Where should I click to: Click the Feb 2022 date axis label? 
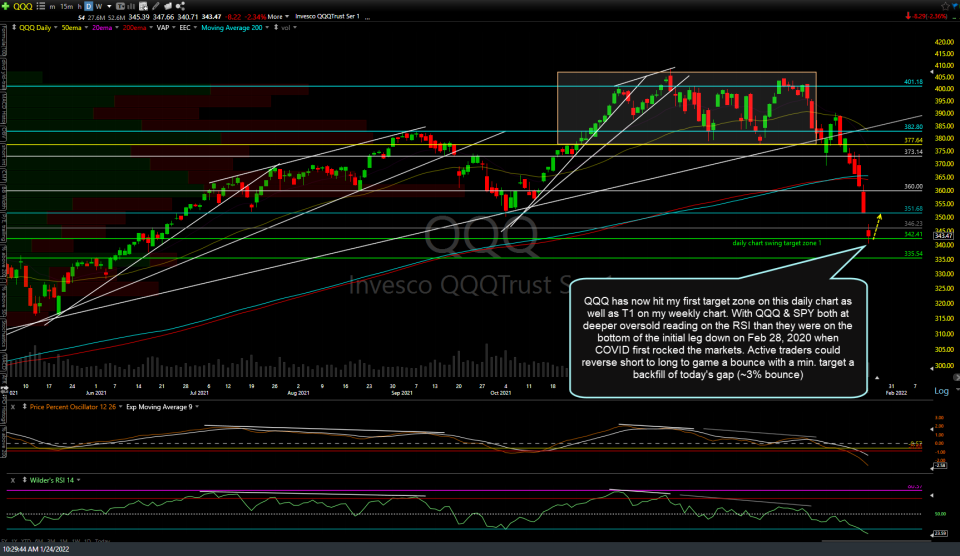[896, 393]
